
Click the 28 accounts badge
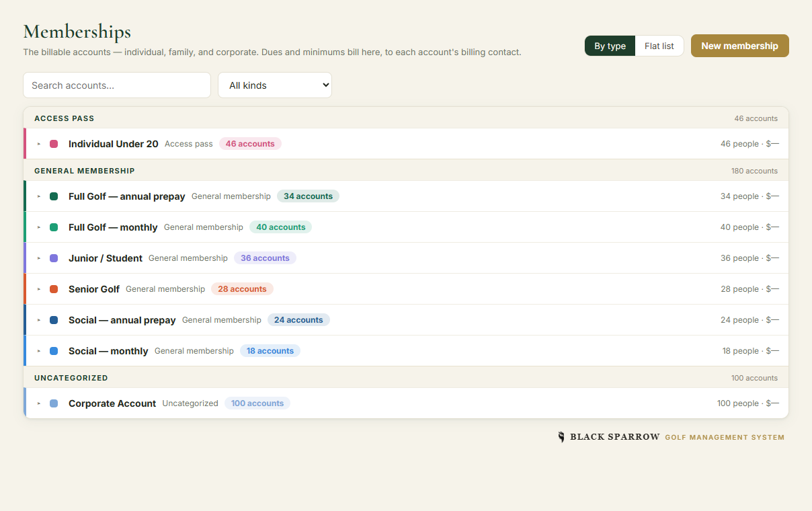[242, 289]
